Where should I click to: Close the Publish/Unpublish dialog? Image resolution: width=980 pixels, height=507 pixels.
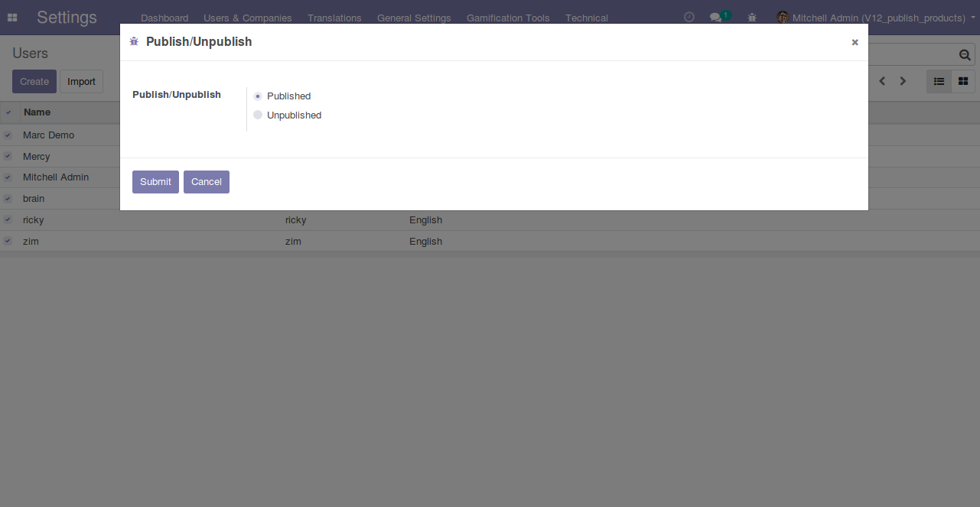(x=855, y=43)
